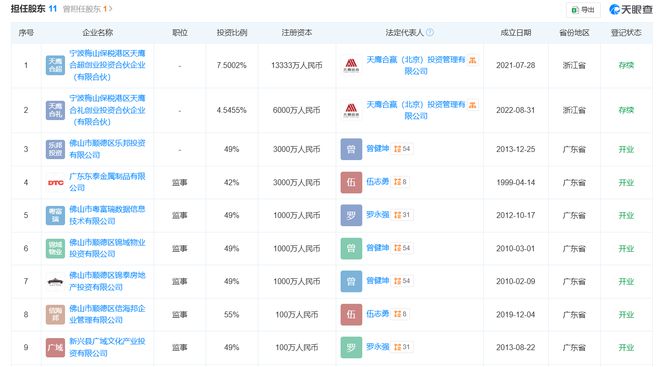Open 天鹰合赢（北京）投资管理 link in row 1
The height and width of the screenshot is (367, 660).
[416, 65]
